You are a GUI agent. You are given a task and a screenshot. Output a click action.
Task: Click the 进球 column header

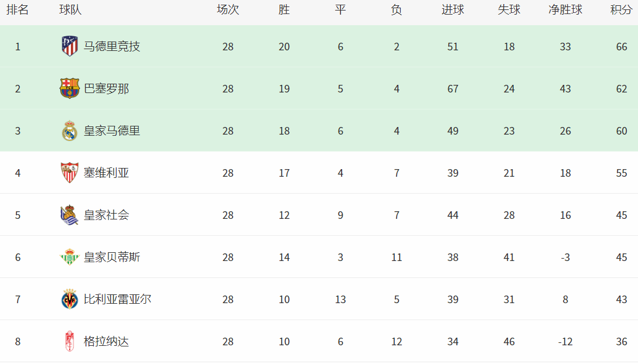pyautogui.click(x=453, y=10)
